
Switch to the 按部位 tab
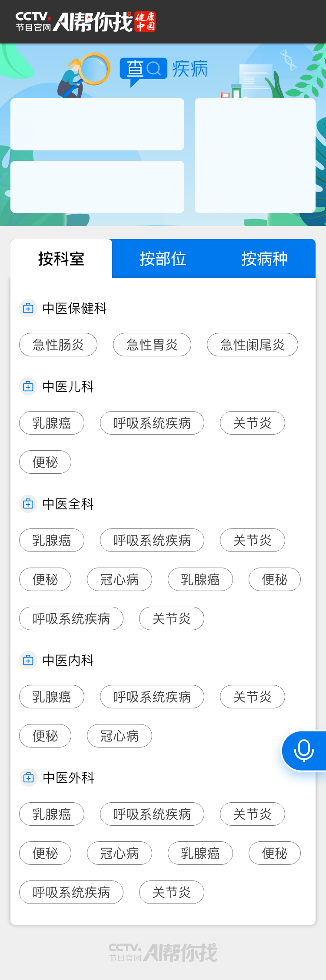(163, 259)
